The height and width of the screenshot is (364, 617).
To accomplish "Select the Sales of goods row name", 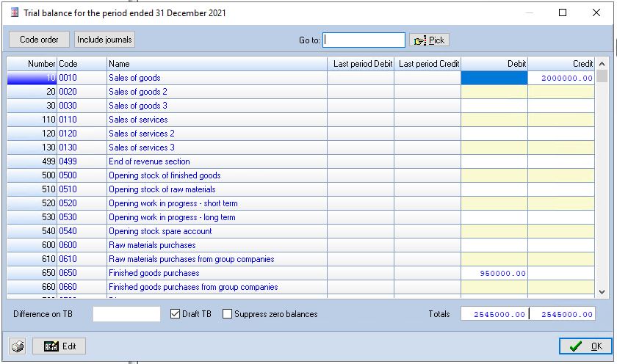I will pyautogui.click(x=134, y=78).
